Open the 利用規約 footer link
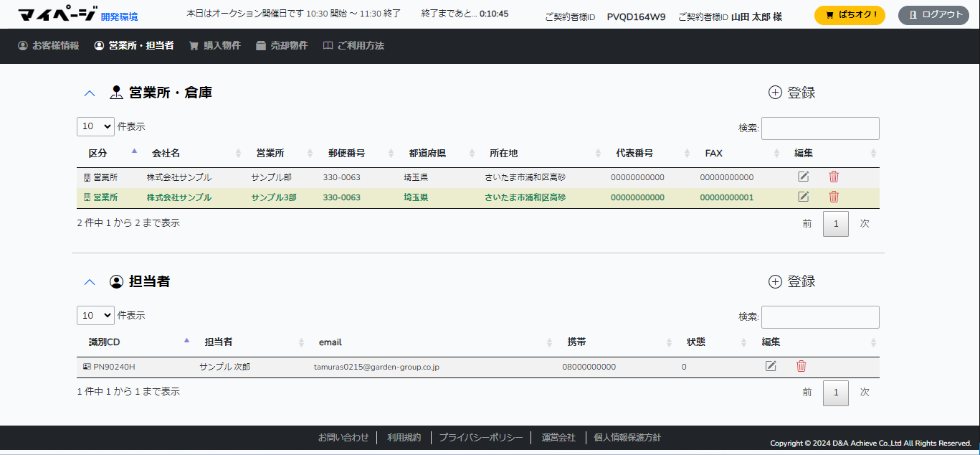Image resolution: width=980 pixels, height=455 pixels. (404, 437)
